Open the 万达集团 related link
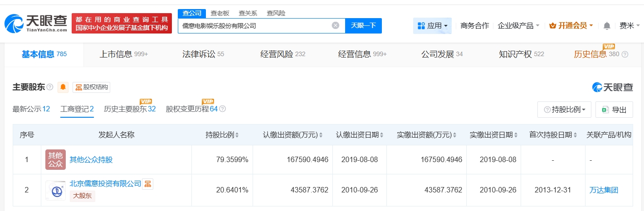 [604, 190]
